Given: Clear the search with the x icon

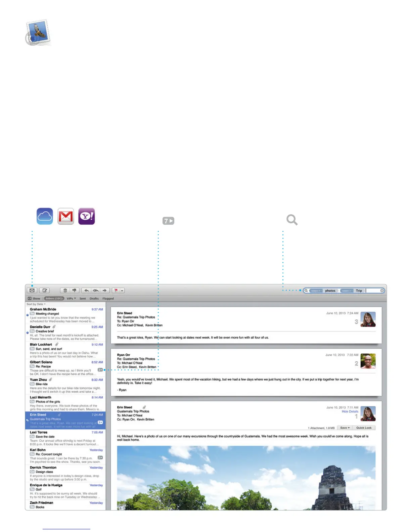Looking at the screenshot, I should tap(382, 291).
